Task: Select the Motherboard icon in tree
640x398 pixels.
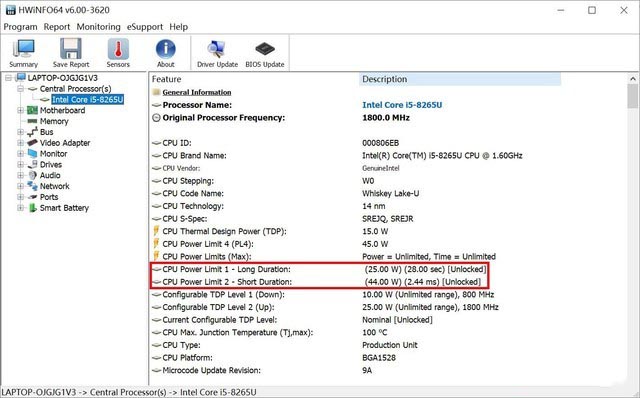Action: coord(32,110)
